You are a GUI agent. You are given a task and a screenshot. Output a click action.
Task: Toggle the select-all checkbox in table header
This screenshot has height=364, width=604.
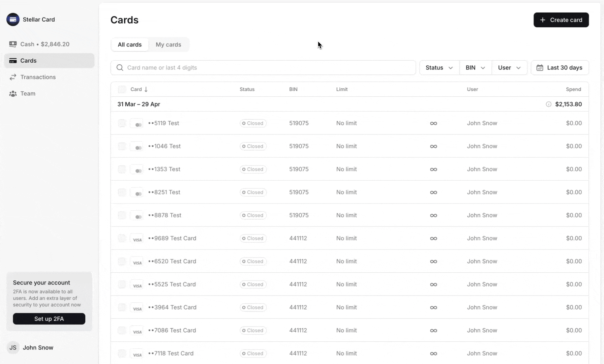(122, 89)
